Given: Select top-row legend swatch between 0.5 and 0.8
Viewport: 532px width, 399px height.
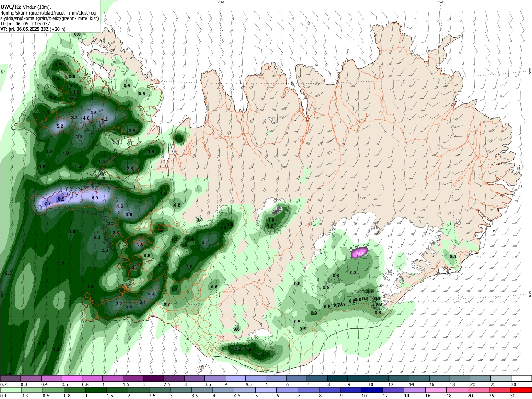Looking at the screenshot, I should 71,379.
